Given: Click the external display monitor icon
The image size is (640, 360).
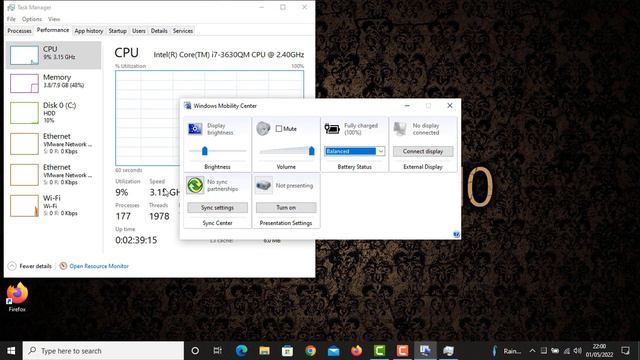Looking at the screenshot, I should [400, 129].
